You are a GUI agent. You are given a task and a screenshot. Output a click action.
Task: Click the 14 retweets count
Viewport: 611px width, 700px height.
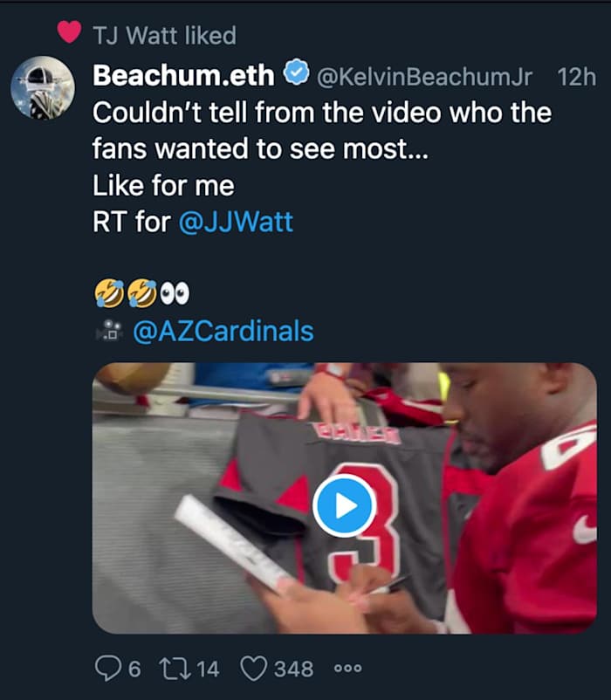click(208, 669)
